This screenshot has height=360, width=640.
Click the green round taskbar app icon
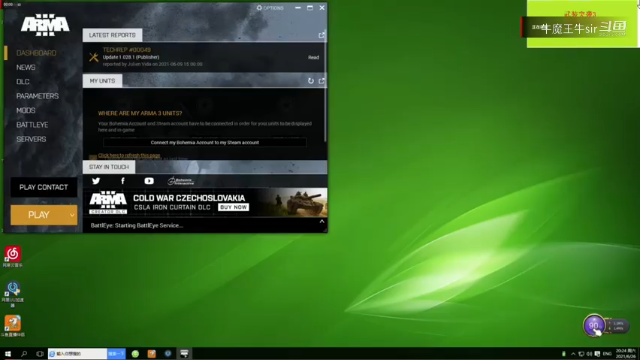coord(136,353)
